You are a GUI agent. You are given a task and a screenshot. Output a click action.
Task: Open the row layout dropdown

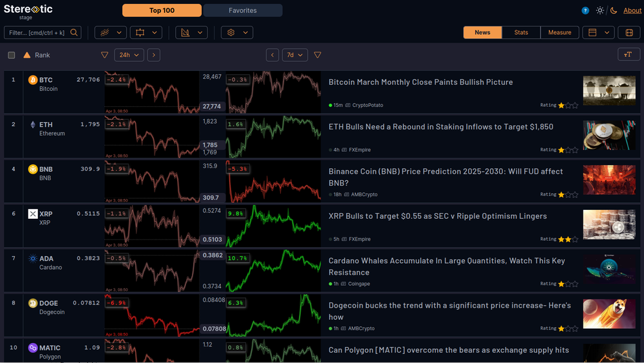[x=598, y=32]
